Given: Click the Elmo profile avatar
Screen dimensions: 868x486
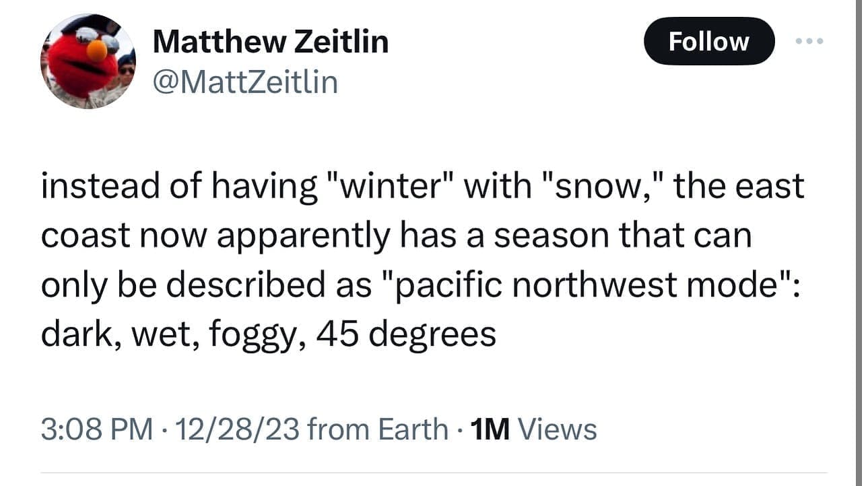Looking at the screenshot, I should click(88, 61).
